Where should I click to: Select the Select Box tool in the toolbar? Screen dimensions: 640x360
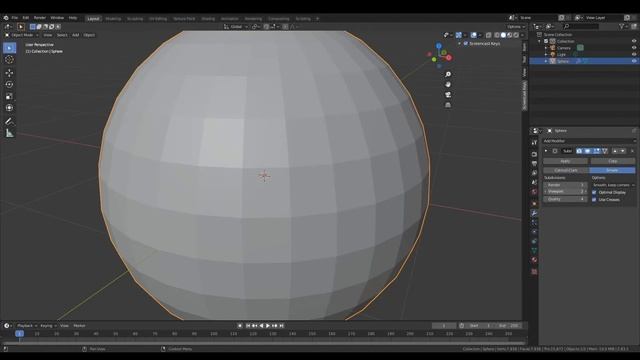point(9,48)
